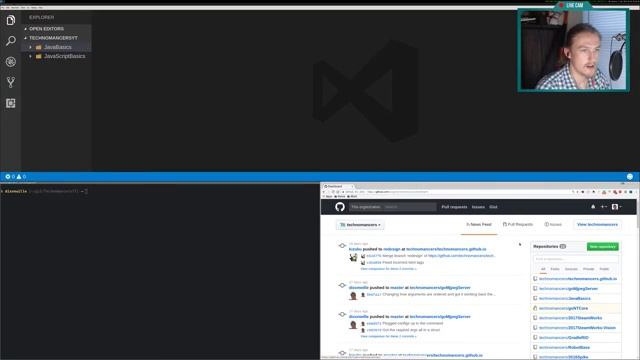Click repo icon beside 2017SteamWorks-Vision
The height and width of the screenshot is (360, 640).
coord(535,328)
